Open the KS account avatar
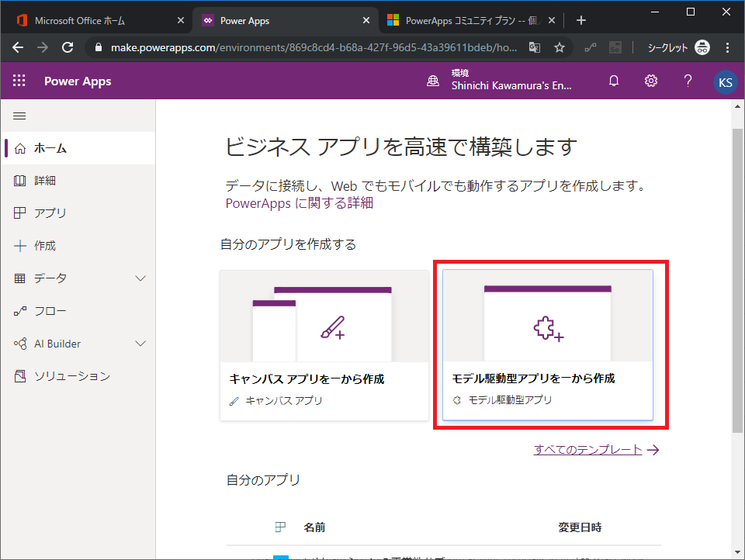The image size is (745, 560). pos(725,82)
